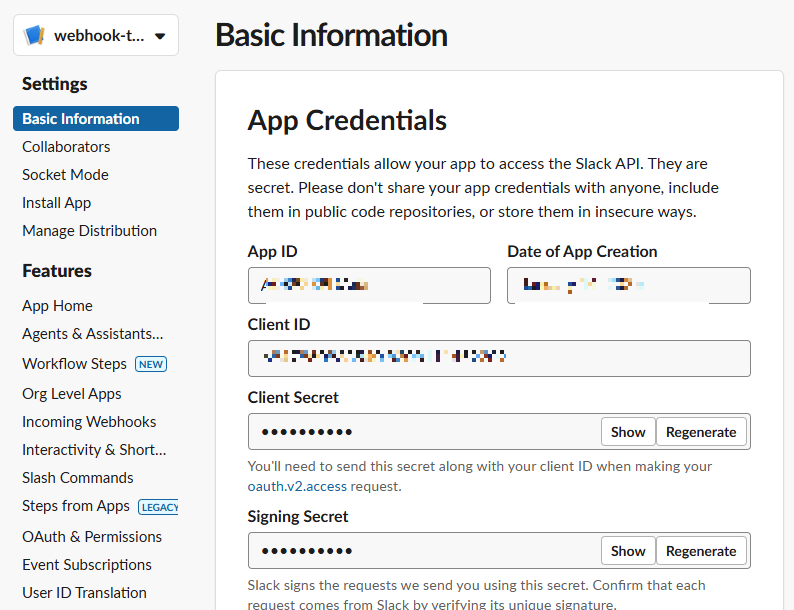Regenerate the Signing Secret
The height and width of the screenshot is (610, 794).
point(701,551)
